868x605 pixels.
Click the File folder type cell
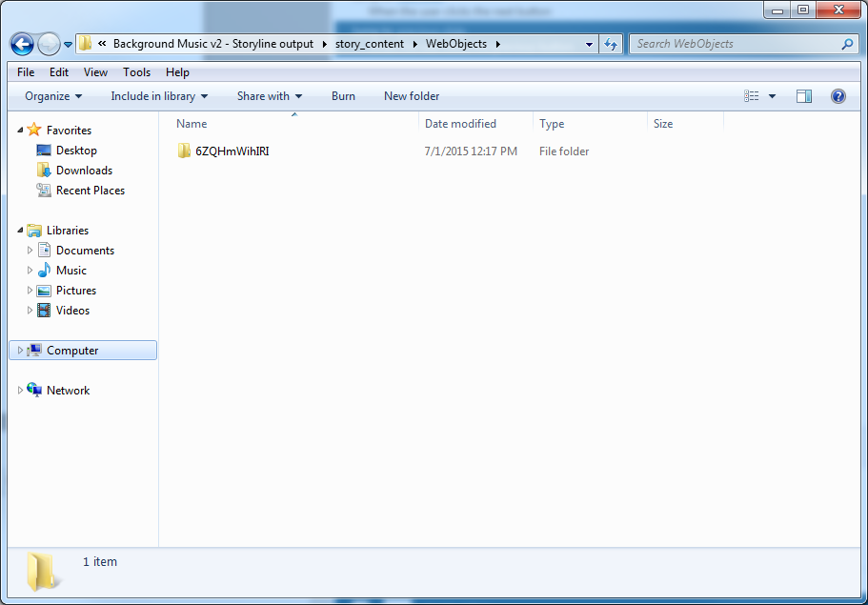coord(563,151)
